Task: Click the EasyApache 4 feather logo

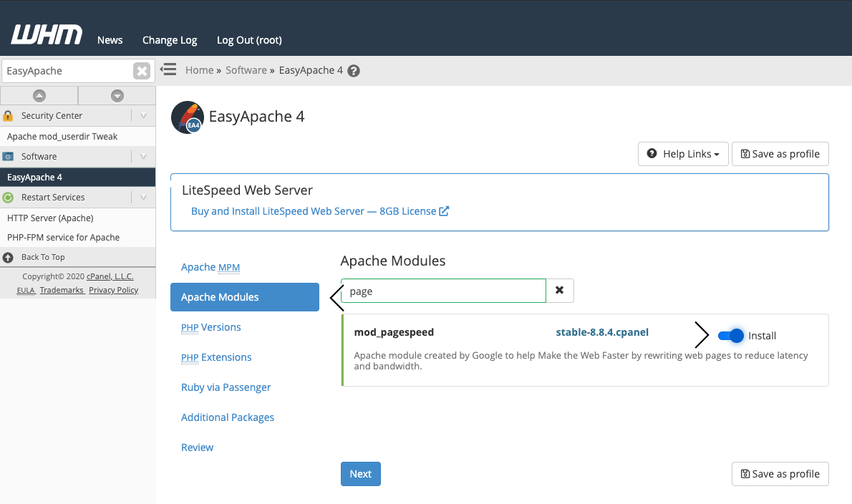Action: click(x=188, y=117)
